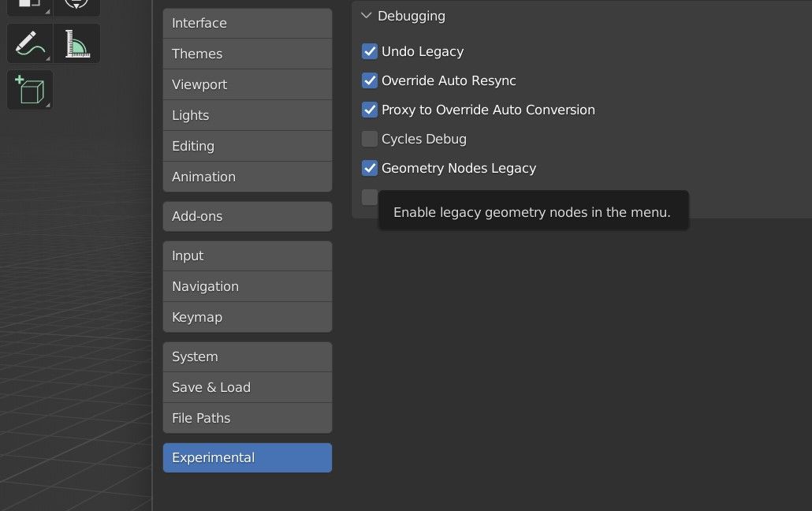Turn off Geometry Nodes Legacy
The height and width of the screenshot is (511, 812).
tap(370, 168)
